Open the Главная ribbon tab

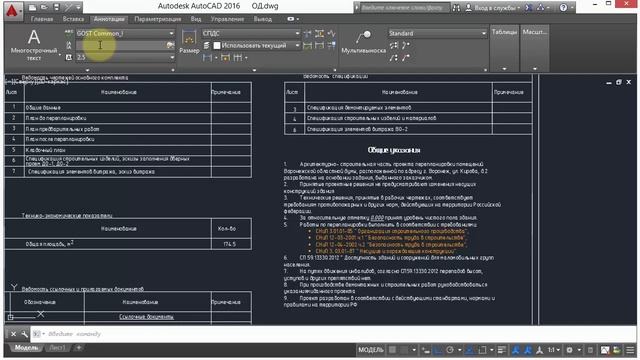tap(42, 19)
